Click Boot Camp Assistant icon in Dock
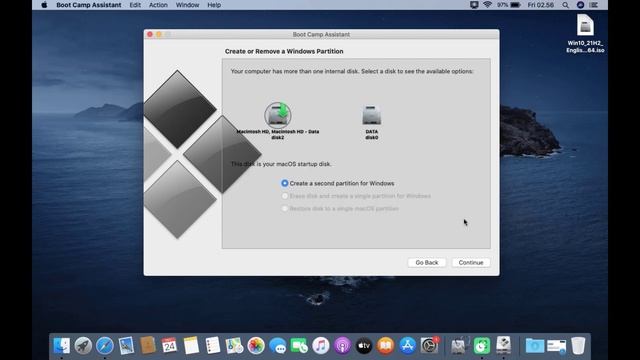 tap(503, 345)
